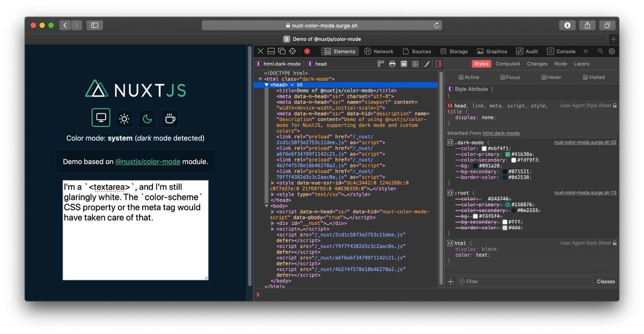Screen dimensions: 644x334
Task: Collapse the head element node
Action: click(267, 85)
